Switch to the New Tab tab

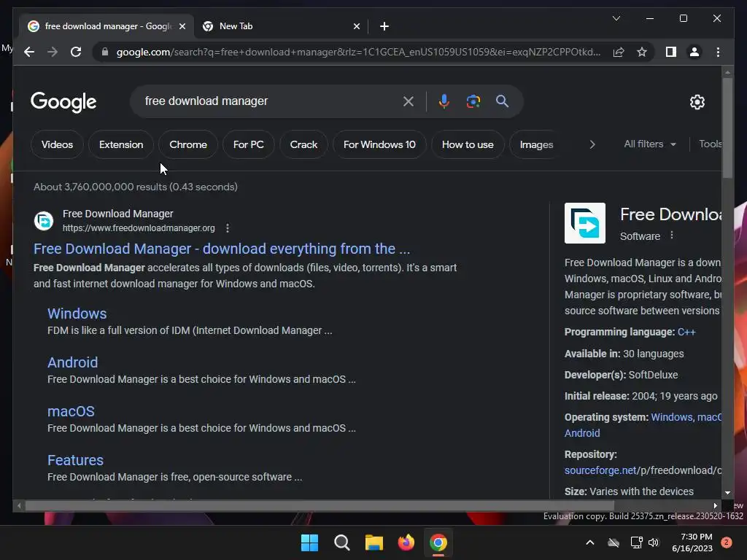281,26
